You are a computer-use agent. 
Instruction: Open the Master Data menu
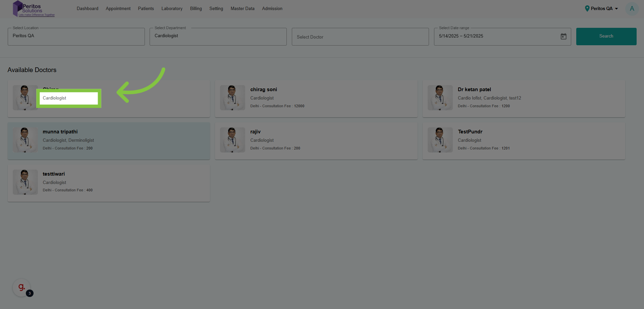(x=243, y=9)
